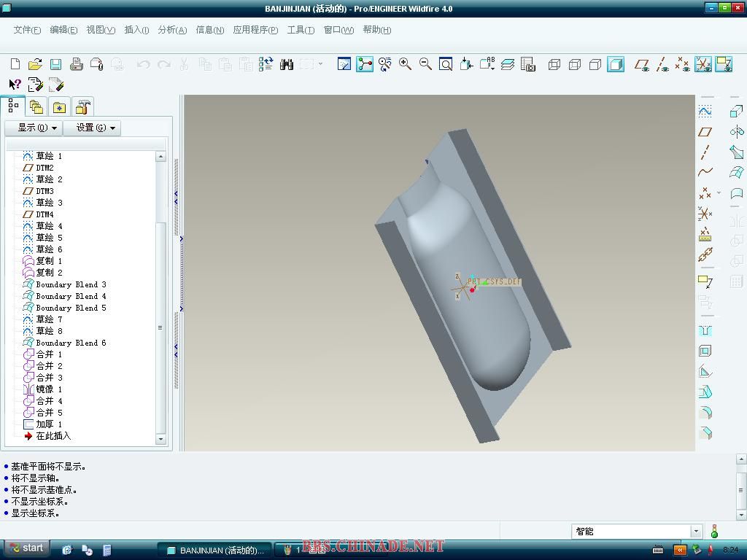
Task: Click the Sketch tool icon
Action: point(705,112)
